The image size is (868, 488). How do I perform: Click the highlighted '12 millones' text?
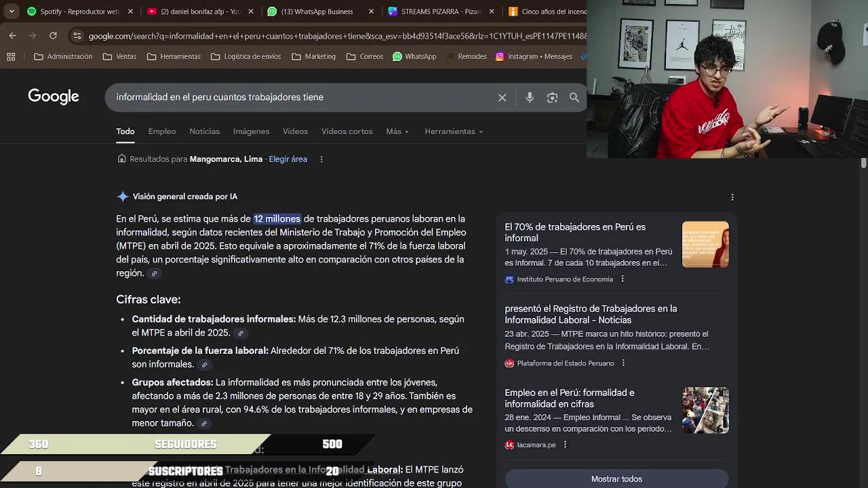(277, 219)
